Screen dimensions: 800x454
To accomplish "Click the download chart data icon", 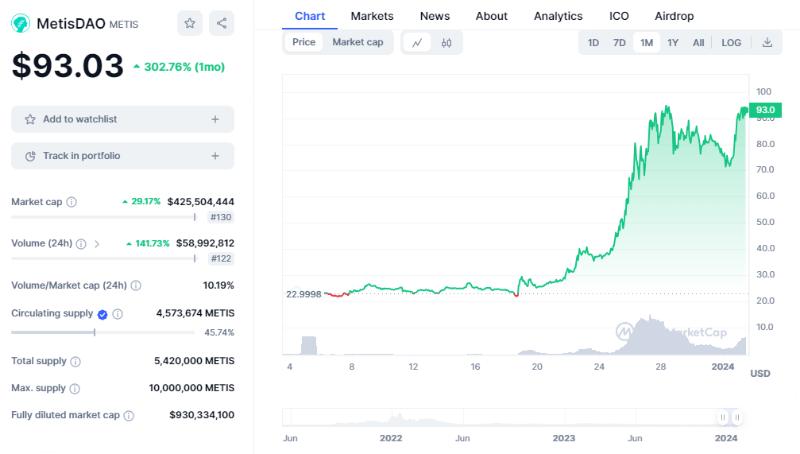I will click(x=767, y=43).
